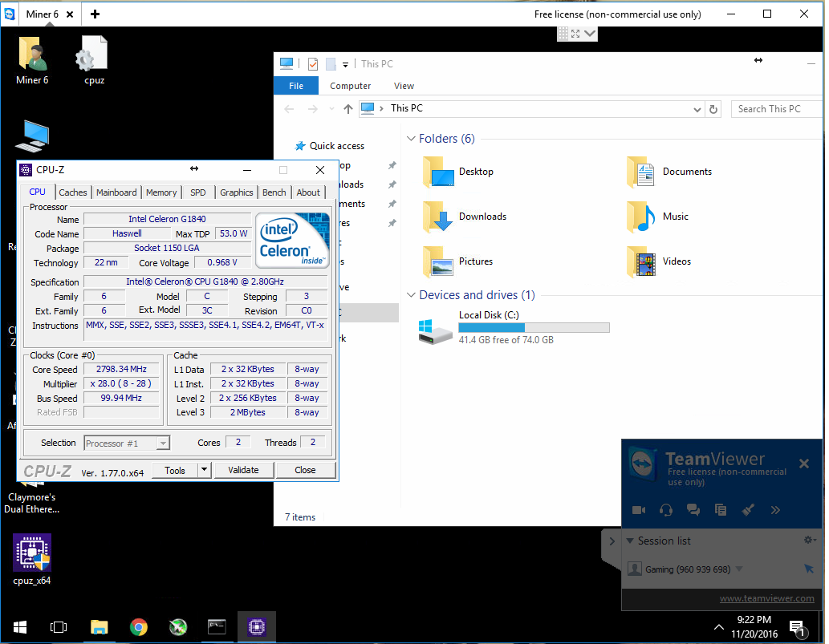Open TeamViewer chat icon

pyautogui.click(x=693, y=510)
